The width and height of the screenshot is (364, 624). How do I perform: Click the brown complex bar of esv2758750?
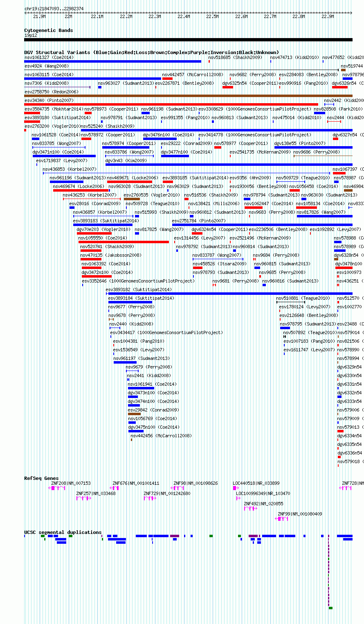pos(188,96)
